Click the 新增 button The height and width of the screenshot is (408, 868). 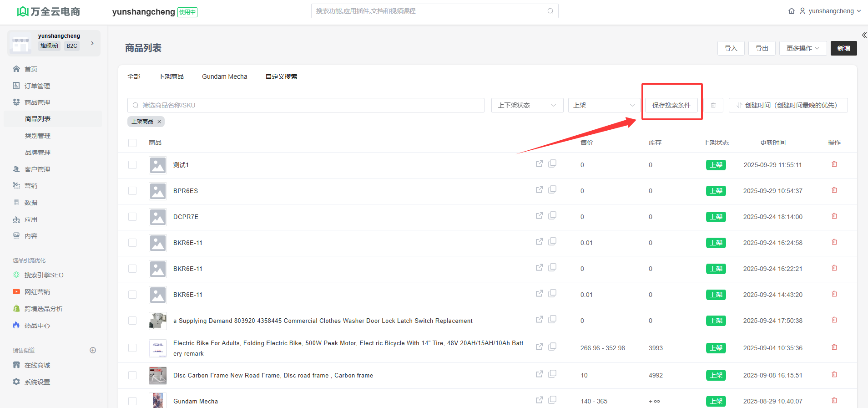pyautogui.click(x=843, y=48)
